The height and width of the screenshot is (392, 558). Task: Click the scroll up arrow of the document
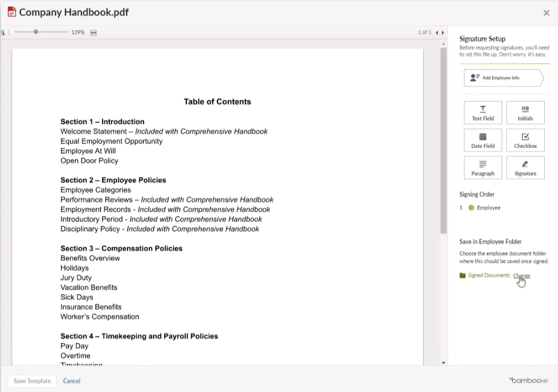tap(443, 44)
